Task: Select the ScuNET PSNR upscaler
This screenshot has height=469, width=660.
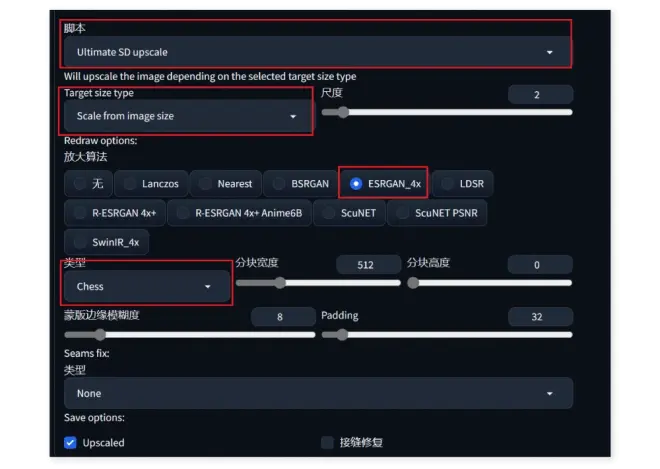Action: [437, 213]
